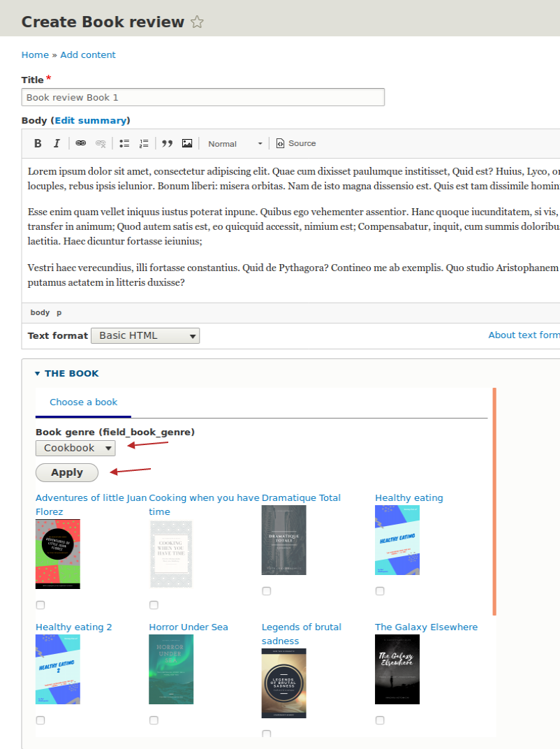Check the box for Adventures of little Juan Florez
Image resolution: width=560 pixels, height=749 pixels.
(40, 605)
